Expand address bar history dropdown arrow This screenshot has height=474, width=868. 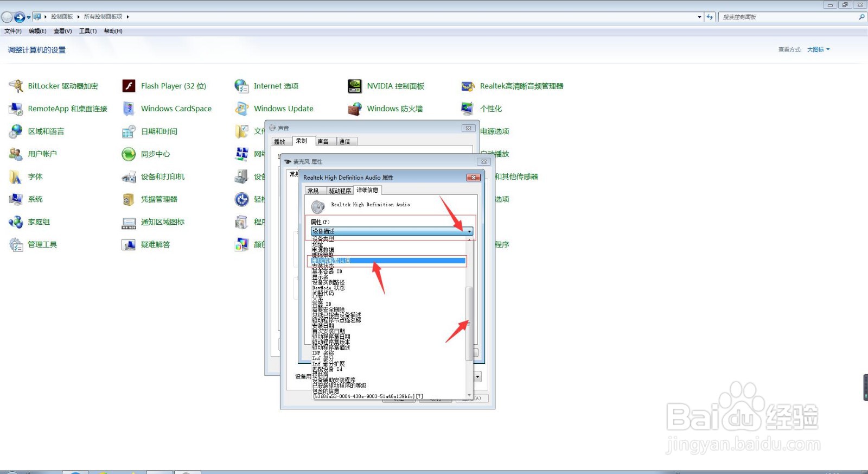click(x=699, y=17)
